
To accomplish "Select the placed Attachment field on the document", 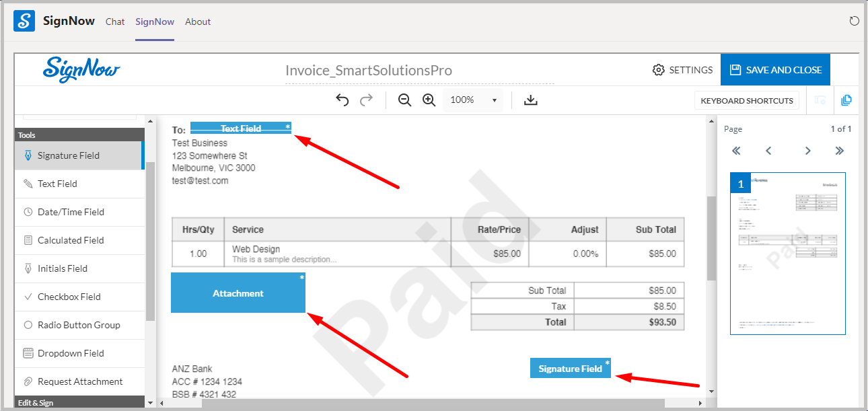I will (238, 293).
